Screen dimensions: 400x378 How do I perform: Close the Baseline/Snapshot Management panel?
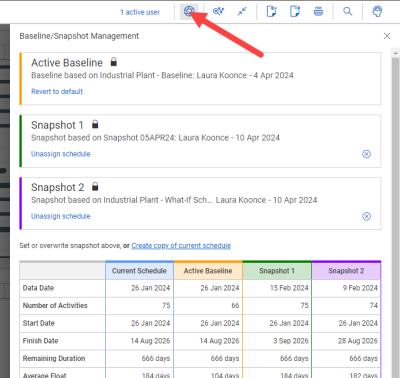tap(387, 36)
